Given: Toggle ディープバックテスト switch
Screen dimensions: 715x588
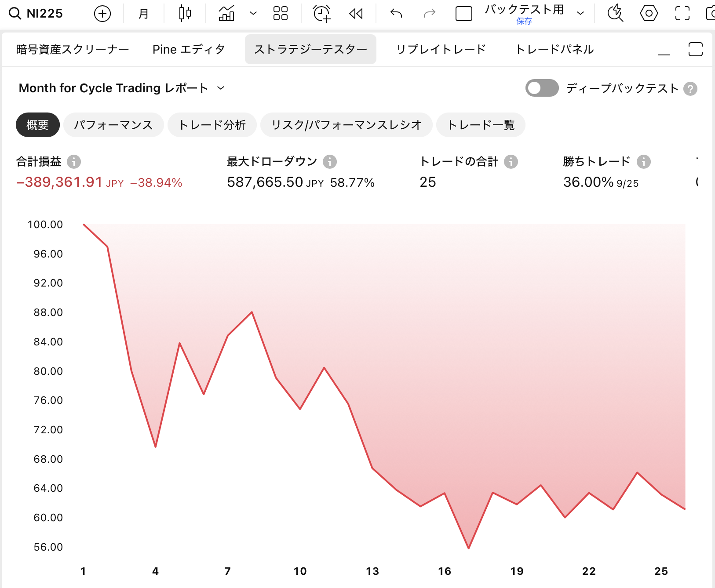Looking at the screenshot, I should tap(542, 88).
